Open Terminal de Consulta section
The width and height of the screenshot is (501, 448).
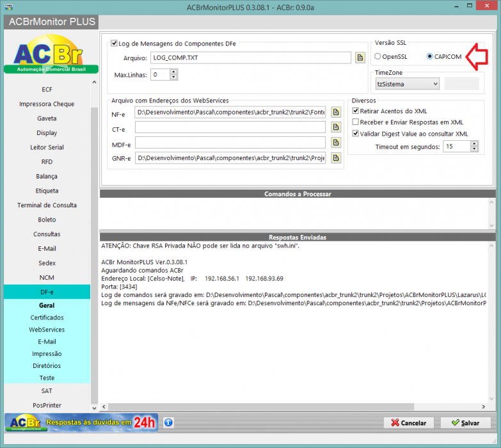[47, 205]
